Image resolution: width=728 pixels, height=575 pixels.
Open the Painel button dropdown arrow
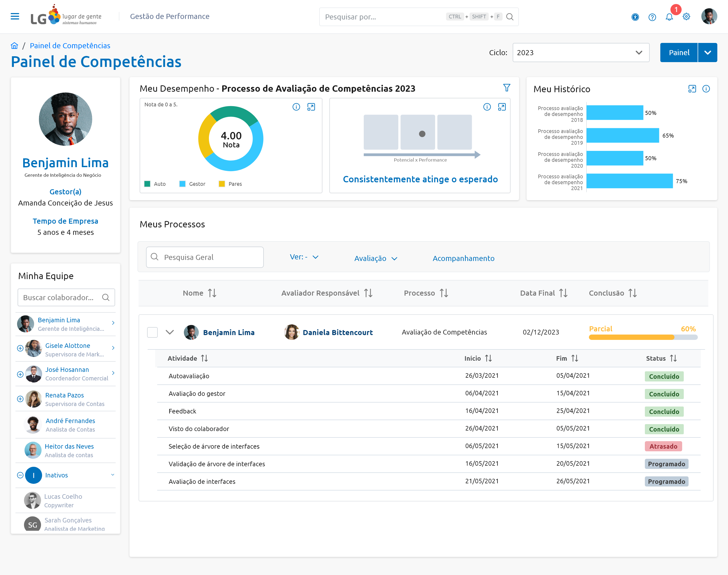click(708, 53)
